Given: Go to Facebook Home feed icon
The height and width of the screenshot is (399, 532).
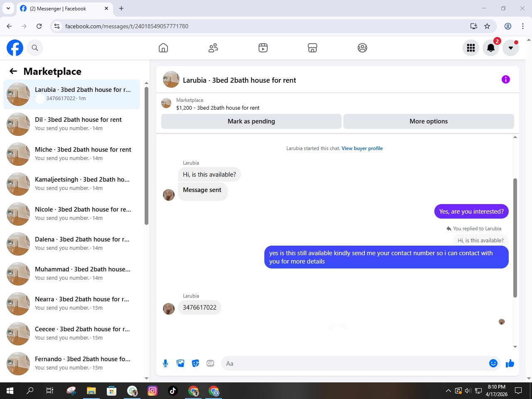Looking at the screenshot, I should coord(163,48).
